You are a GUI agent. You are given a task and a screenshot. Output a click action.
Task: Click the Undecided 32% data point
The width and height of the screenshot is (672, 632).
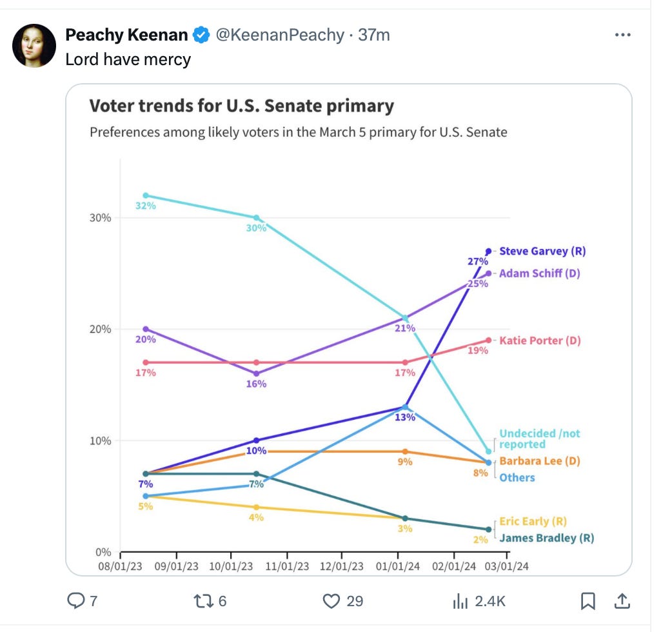(146, 195)
